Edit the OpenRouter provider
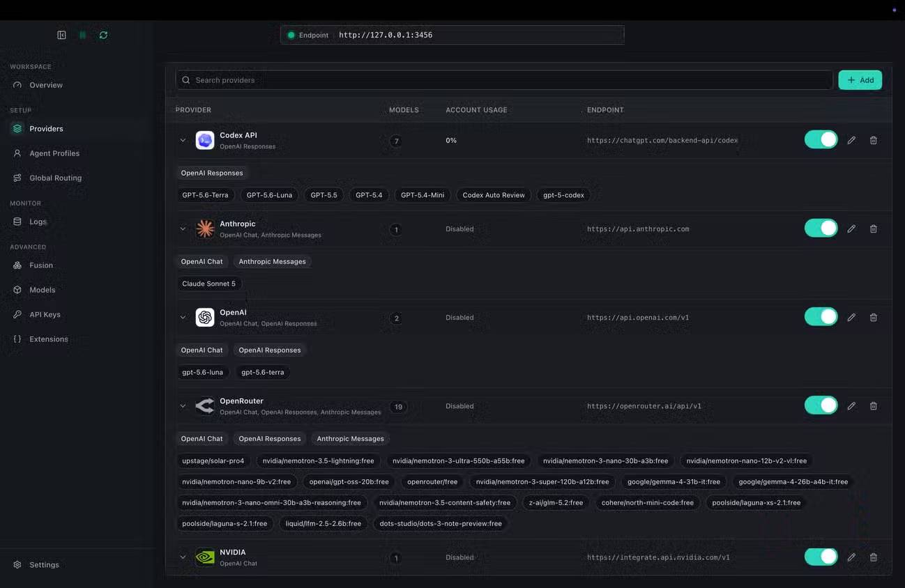Viewport: 905px width, 588px height. [x=851, y=405]
